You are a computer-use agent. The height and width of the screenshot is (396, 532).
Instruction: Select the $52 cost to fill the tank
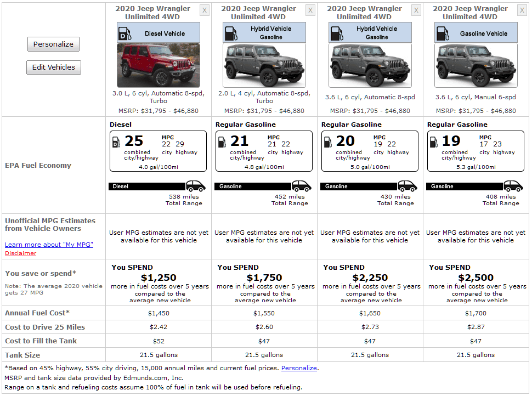pos(159,341)
